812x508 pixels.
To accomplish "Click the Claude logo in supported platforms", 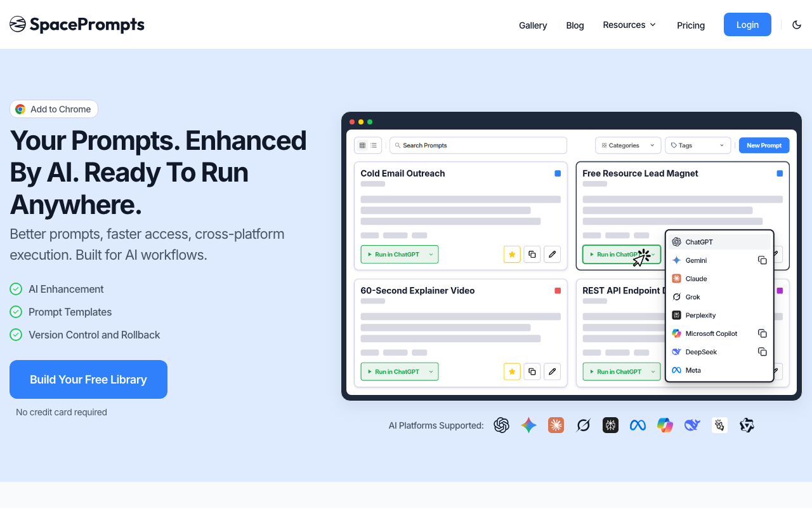I will click(x=556, y=425).
